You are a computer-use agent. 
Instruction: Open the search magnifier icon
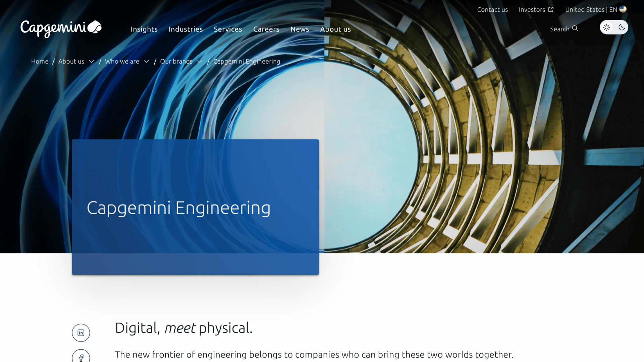coord(575,28)
